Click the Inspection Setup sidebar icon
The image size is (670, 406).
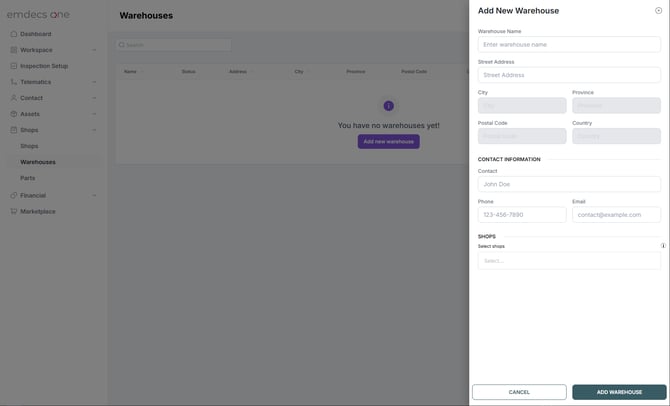point(14,66)
